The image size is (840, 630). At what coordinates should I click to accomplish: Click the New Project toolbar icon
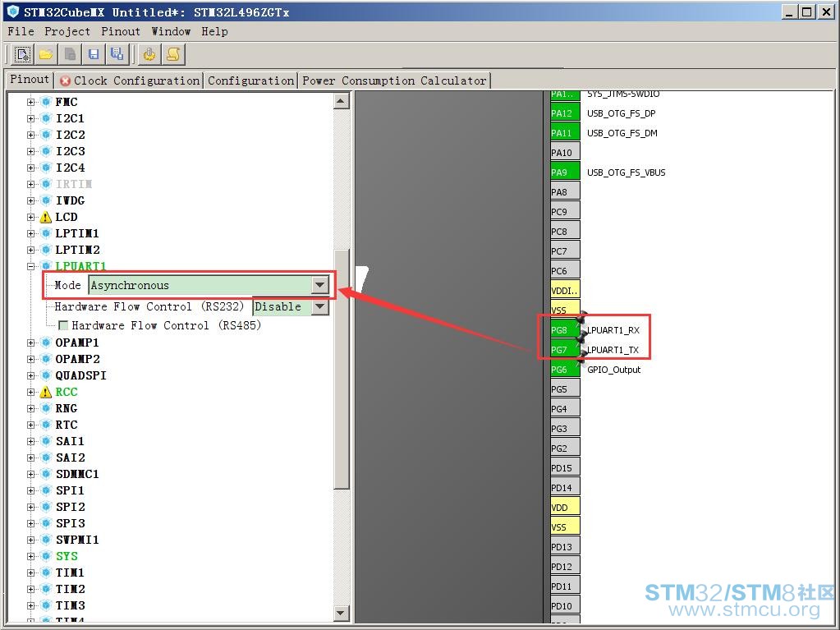(x=22, y=54)
